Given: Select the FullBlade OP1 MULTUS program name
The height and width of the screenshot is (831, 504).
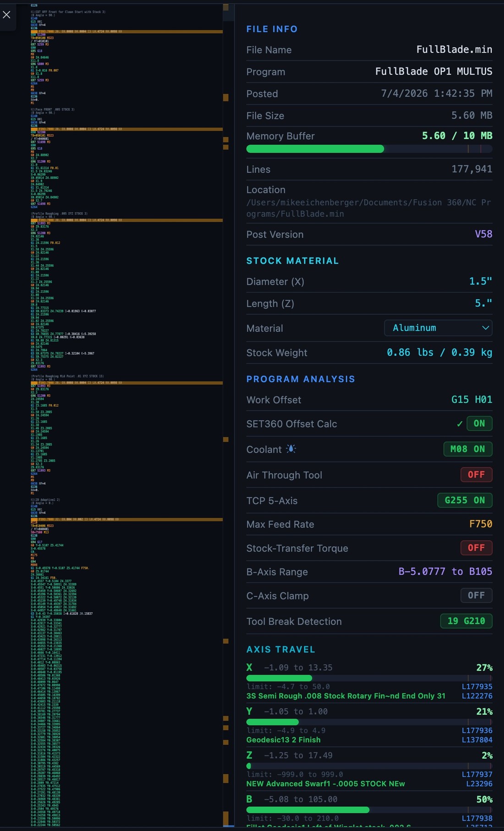Looking at the screenshot, I should (433, 72).
